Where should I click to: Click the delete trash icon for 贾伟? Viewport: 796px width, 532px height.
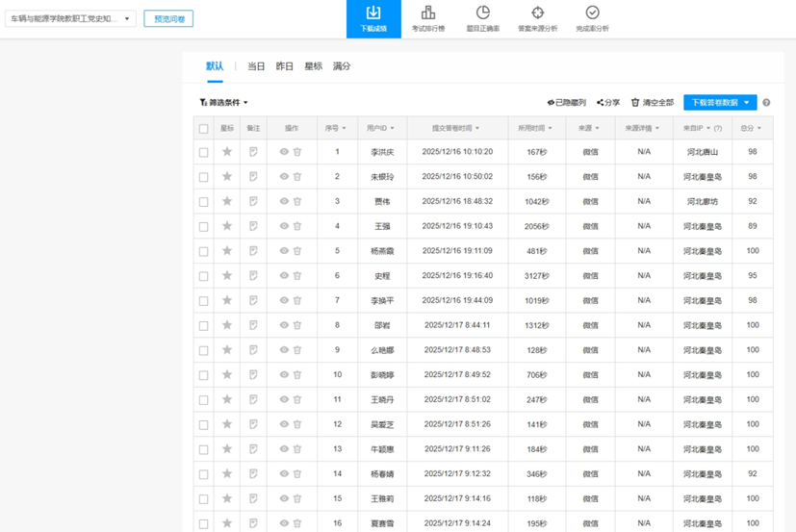tap(297, 202)
